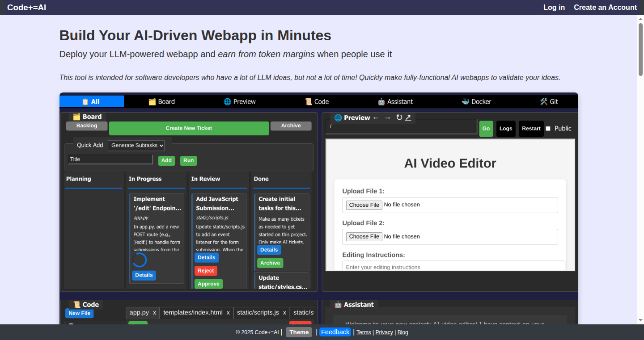Click the Quick Add 'Run' button
Screen dimensions: 644x340
[x=189, y=161]
